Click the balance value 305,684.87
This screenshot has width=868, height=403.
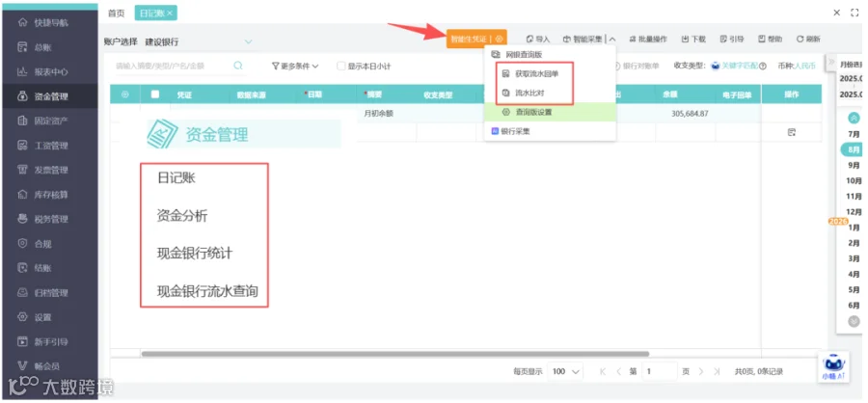pyautogui.click(x=690, y=114)
